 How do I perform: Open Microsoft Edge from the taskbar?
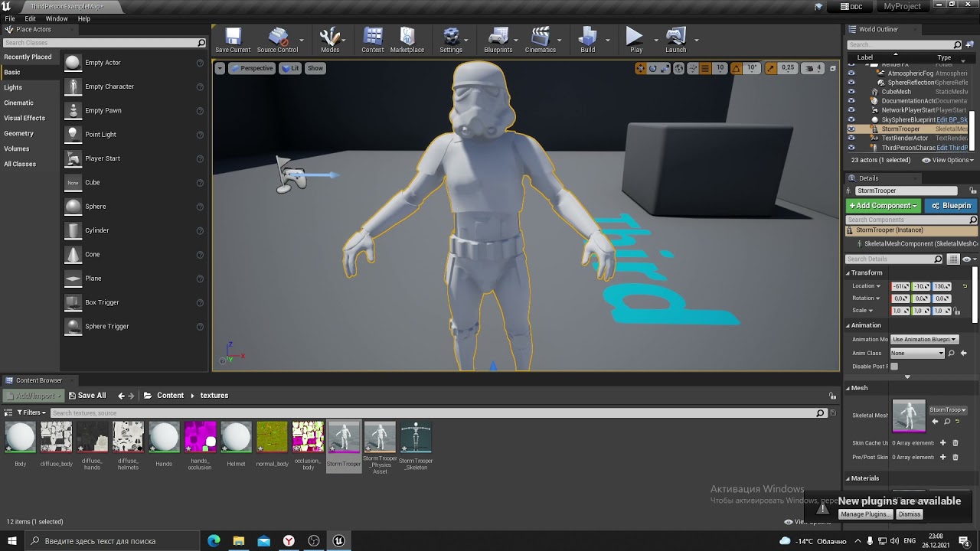coord(214,541)
